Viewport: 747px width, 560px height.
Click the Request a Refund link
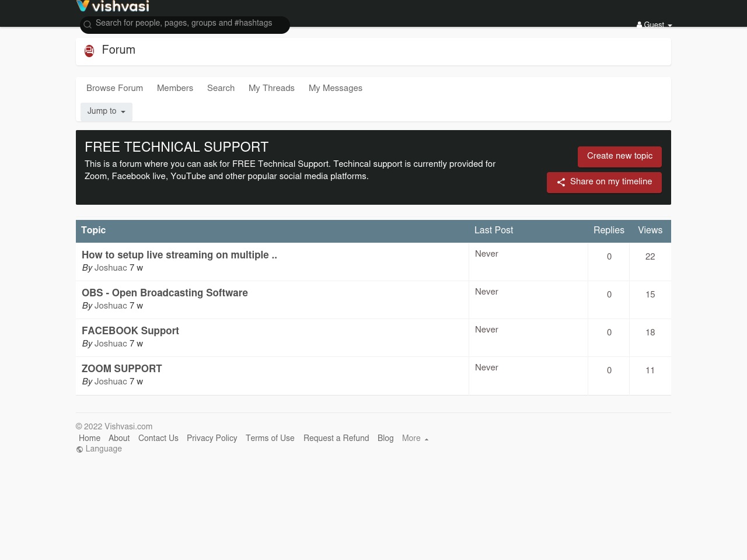(x=336, y=438)
